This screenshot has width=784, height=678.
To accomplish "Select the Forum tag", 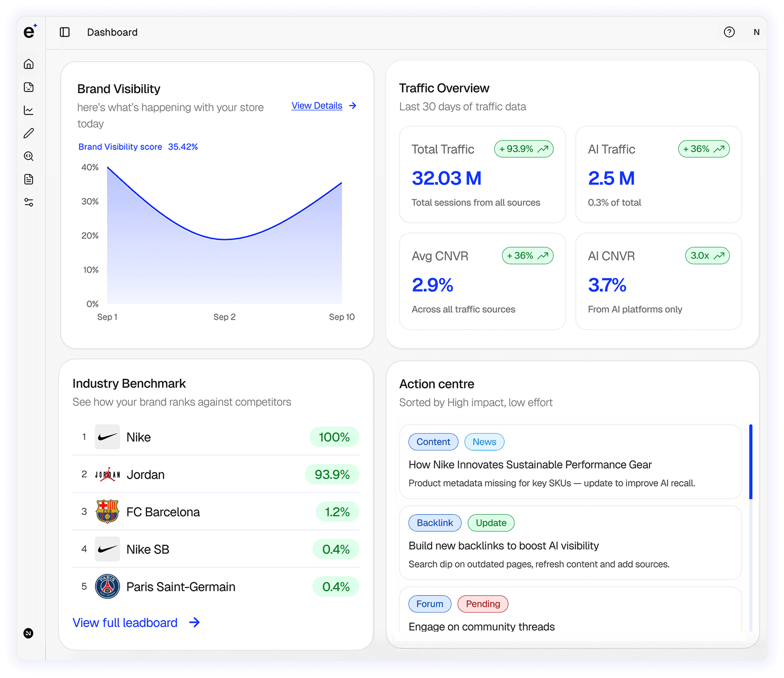I will point(430,604).
